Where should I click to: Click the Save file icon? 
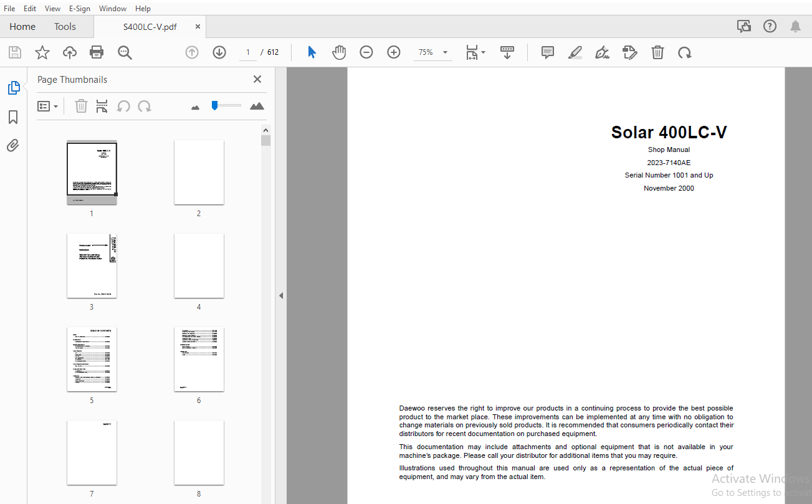[14, 52]
